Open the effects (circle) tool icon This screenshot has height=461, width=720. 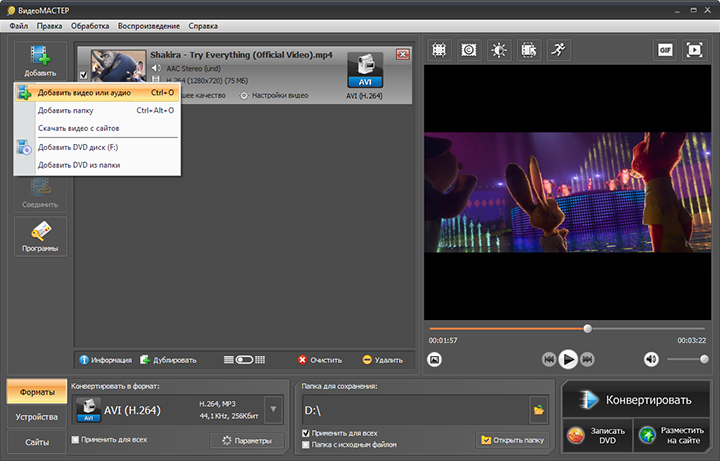click(x=468, y=50)
